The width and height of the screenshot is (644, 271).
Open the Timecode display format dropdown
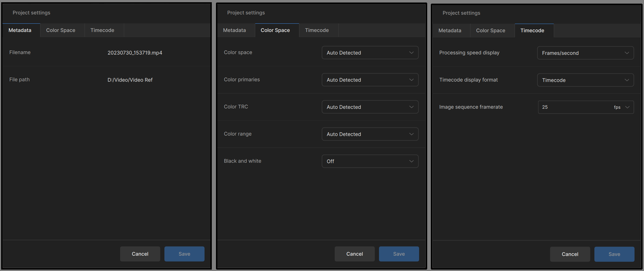pos(585,80)
